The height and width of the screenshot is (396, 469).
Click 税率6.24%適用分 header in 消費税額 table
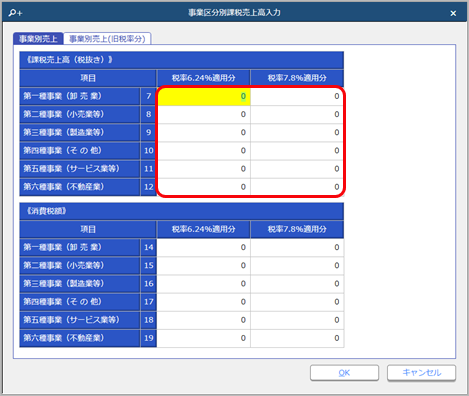pyautogui.click(x=203, y=229)
